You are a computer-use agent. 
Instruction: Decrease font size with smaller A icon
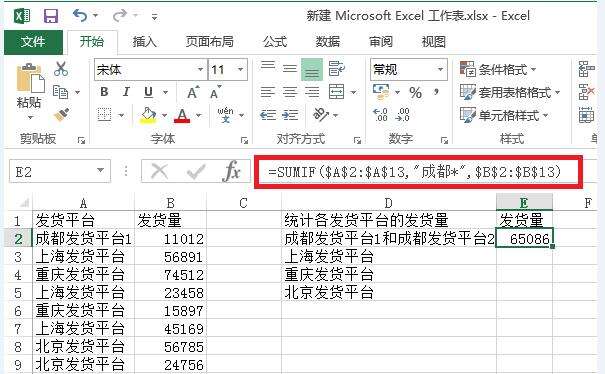(x=215, y=93)
